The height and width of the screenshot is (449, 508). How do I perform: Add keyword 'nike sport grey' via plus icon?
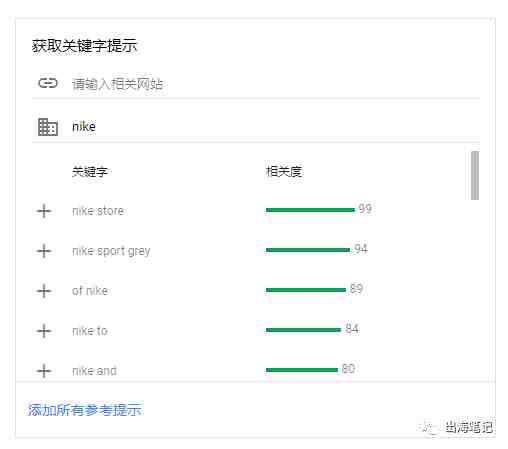[44, 251]
